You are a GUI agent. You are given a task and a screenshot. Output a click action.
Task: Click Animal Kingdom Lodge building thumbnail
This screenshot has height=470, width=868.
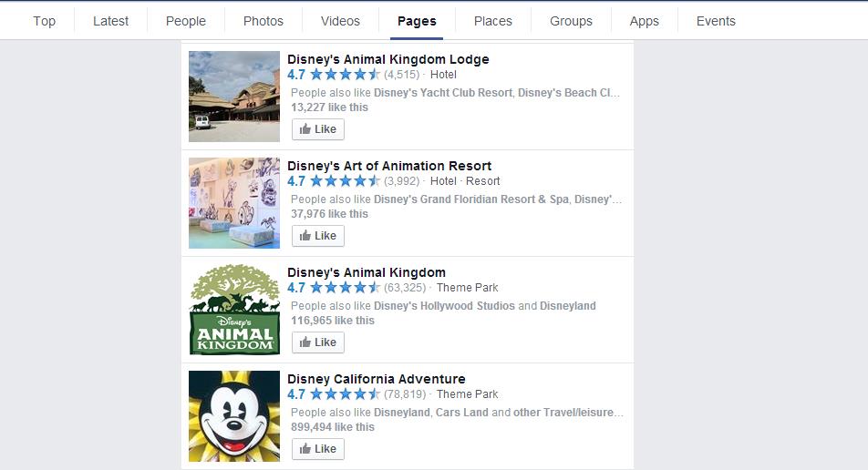pos(234,97)
